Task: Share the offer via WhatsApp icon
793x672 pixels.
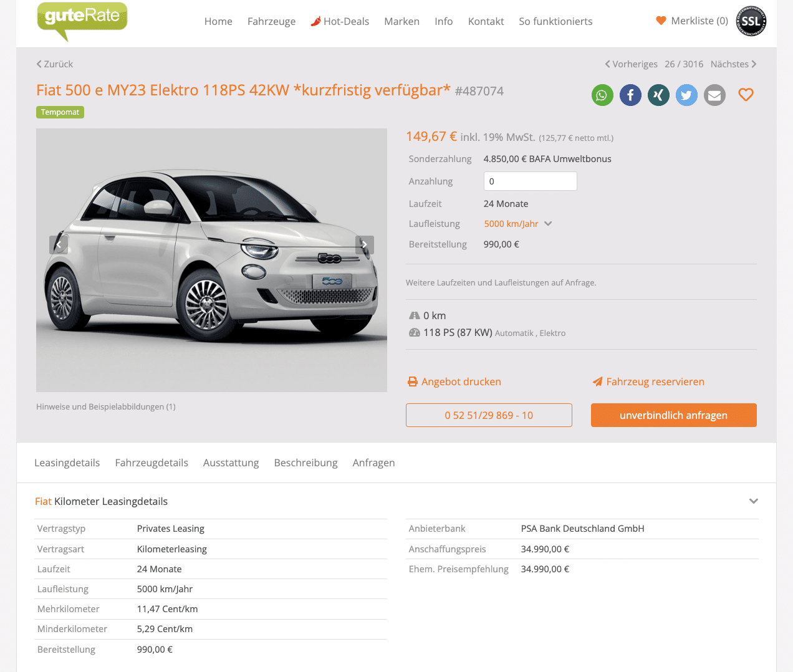Action: point(602,95)
